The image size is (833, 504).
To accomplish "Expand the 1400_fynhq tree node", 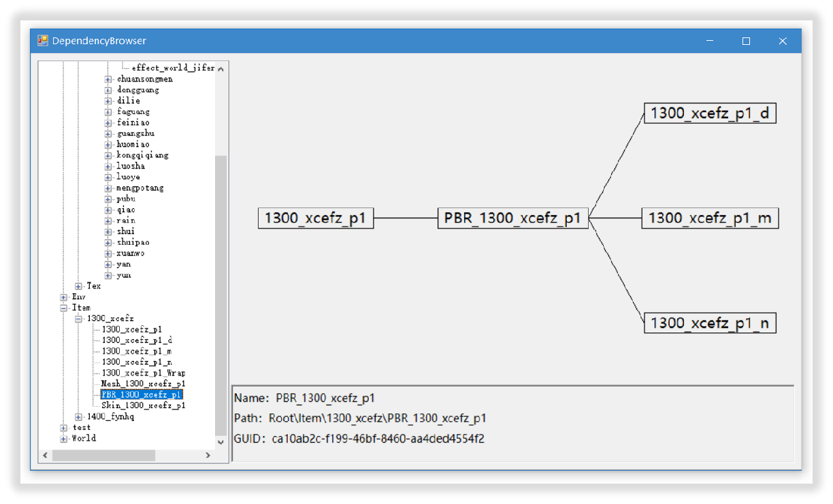I will tap(79, 417).
